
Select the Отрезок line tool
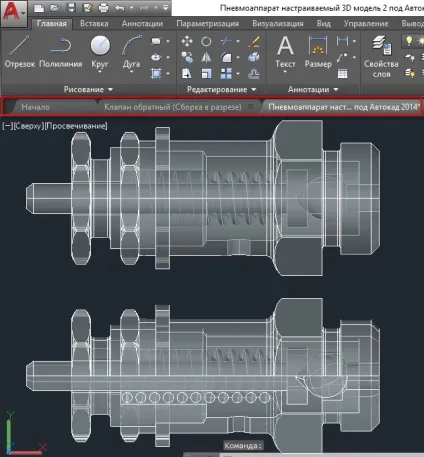[19, 51]
